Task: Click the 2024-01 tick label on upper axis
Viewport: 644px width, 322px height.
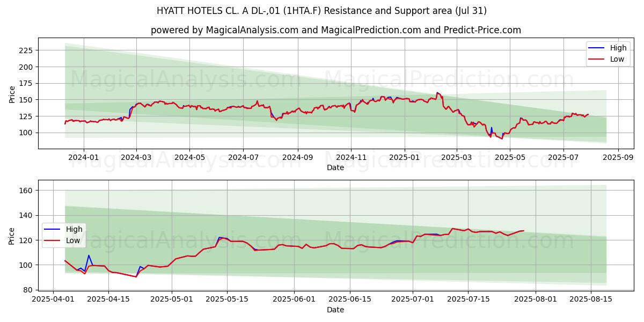Action: tap(83, 157)
